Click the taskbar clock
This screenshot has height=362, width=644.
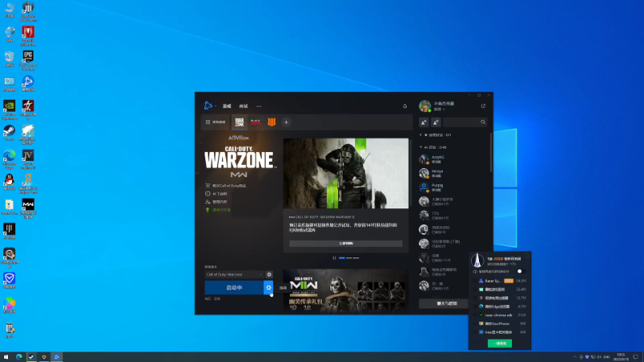pyautogui.click(x=621, y=357)
